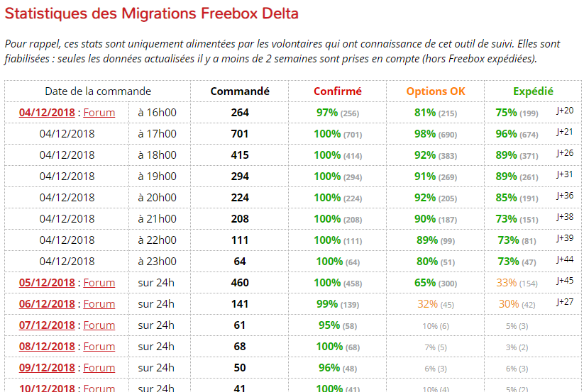
Task: Click the Expédié column header
Action: (533, 91)
